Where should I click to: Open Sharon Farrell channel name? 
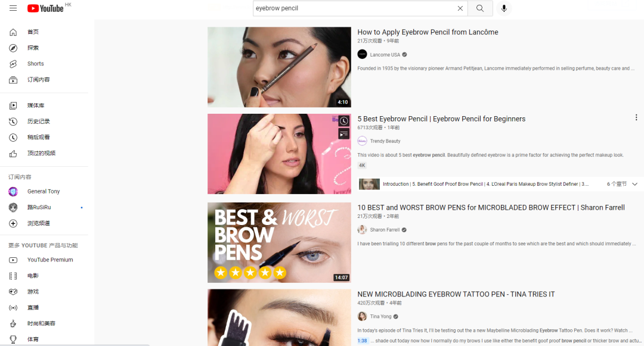(385, 230)
